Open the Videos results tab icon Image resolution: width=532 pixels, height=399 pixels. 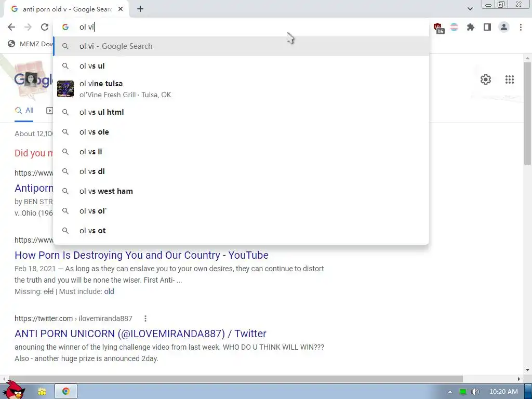tap(49, 111)
